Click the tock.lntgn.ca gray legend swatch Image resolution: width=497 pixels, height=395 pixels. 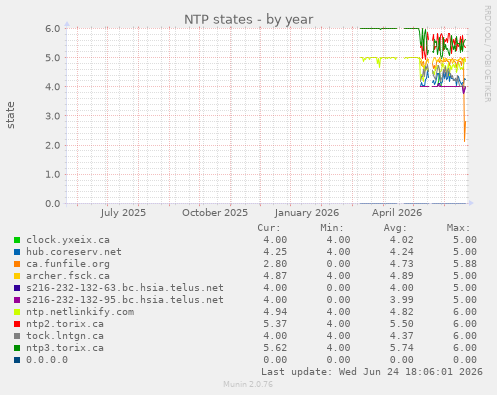point(17,336)
